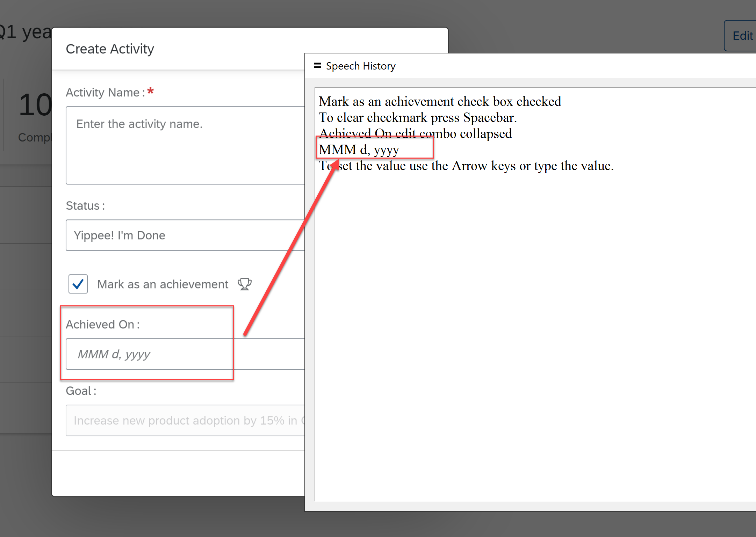
Task: Select the MMM d, yyyy placeholder text
Action: pyautogui.click(x=114, y=354)
